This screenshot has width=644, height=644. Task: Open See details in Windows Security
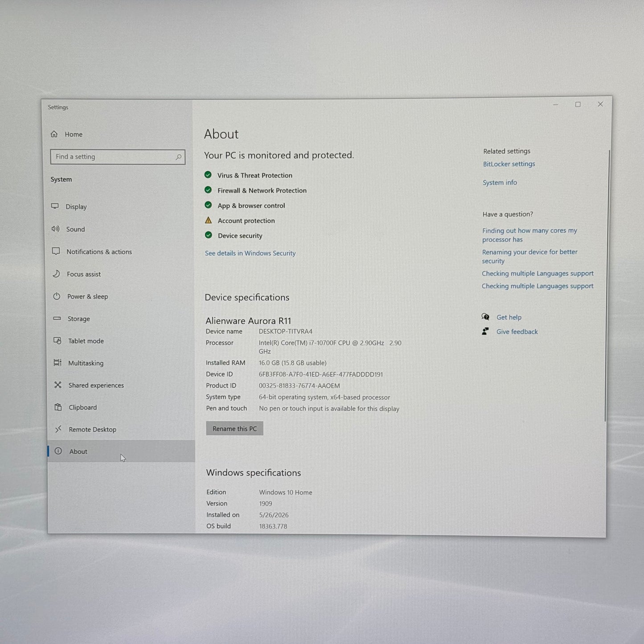pos(250,253)
